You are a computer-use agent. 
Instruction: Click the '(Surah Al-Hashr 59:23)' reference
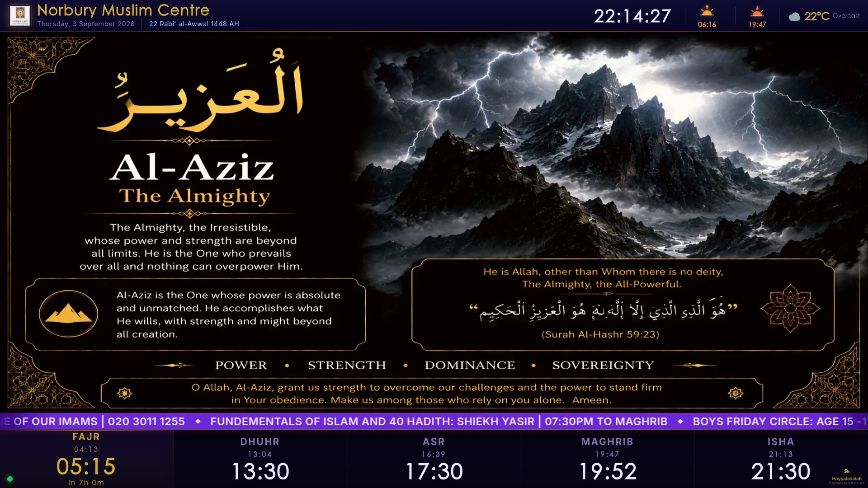[600, 334]
